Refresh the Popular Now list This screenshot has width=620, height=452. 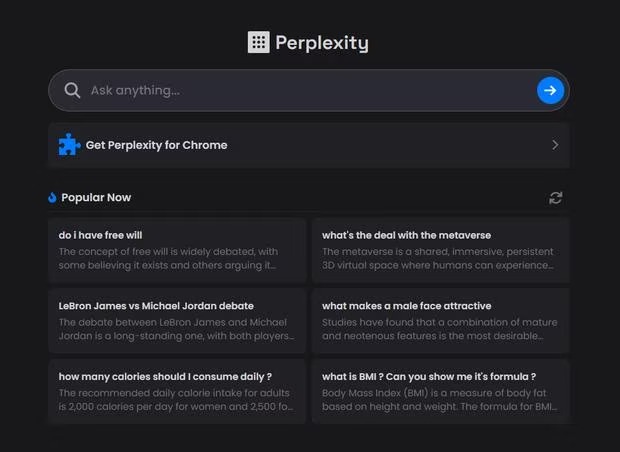coord(555,198)
